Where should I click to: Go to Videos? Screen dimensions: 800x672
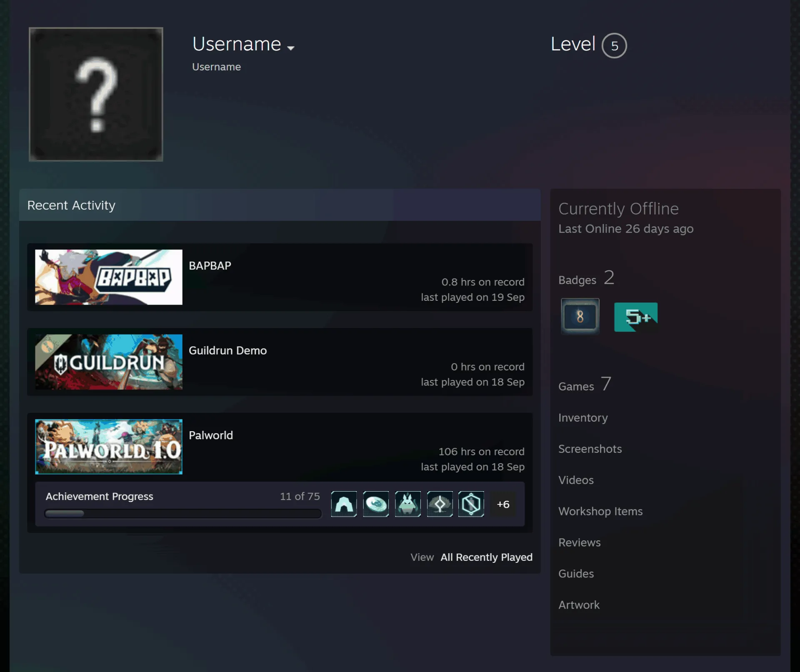[x=576, y=480]
